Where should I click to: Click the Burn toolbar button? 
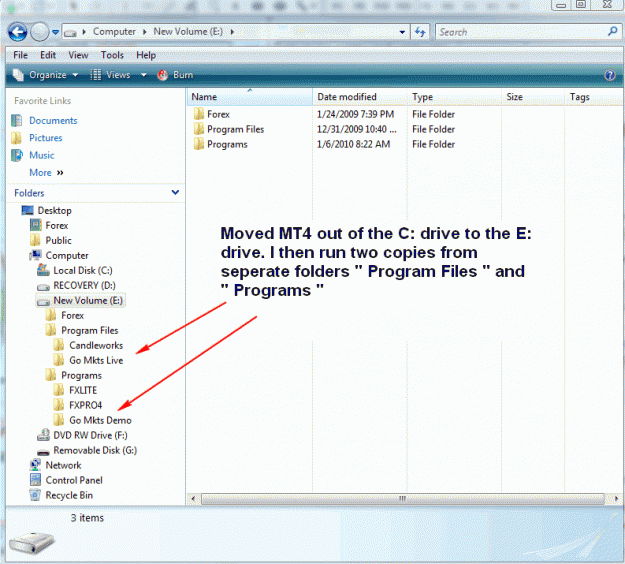click(x=175, y=75)
